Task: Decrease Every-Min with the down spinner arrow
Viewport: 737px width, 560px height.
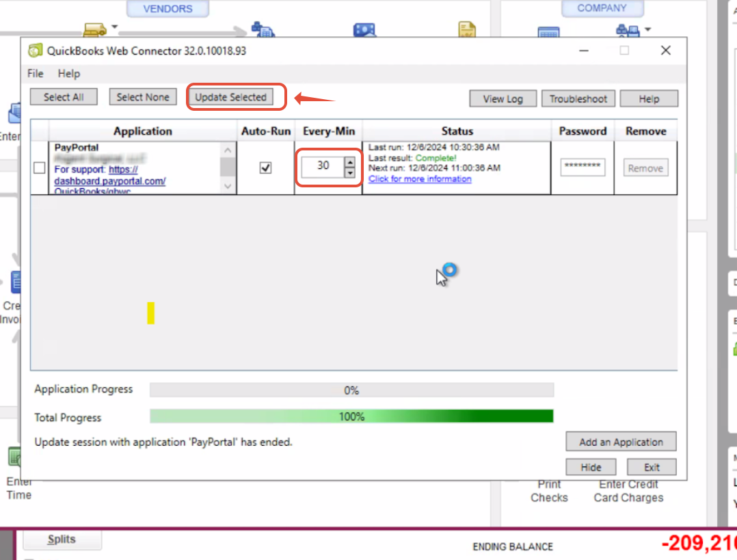Action: point(350,172)
